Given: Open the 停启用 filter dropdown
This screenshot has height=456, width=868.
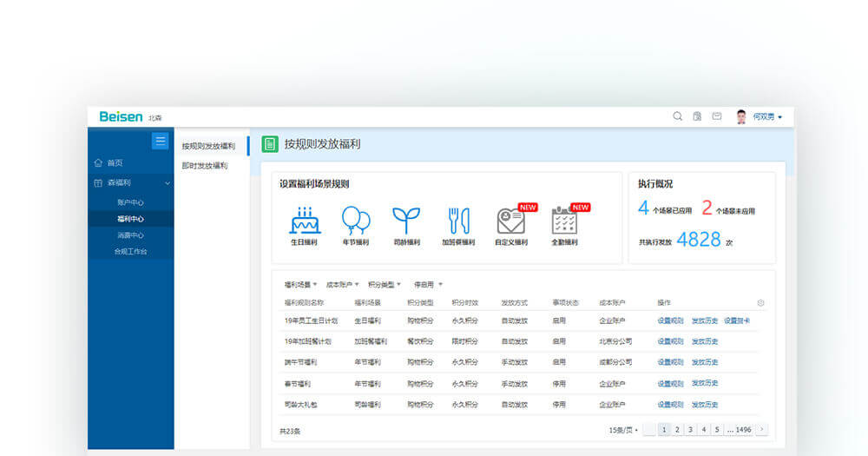Looking at the screenshot, I should (x=428, y=285).
